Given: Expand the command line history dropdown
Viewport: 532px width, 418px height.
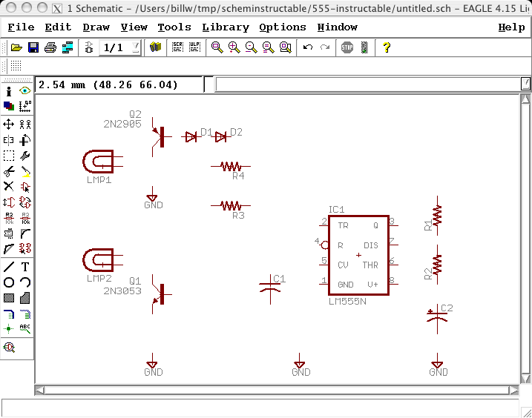Looking at the screenshot, I should pyautogui.click(x=525, y=84).
